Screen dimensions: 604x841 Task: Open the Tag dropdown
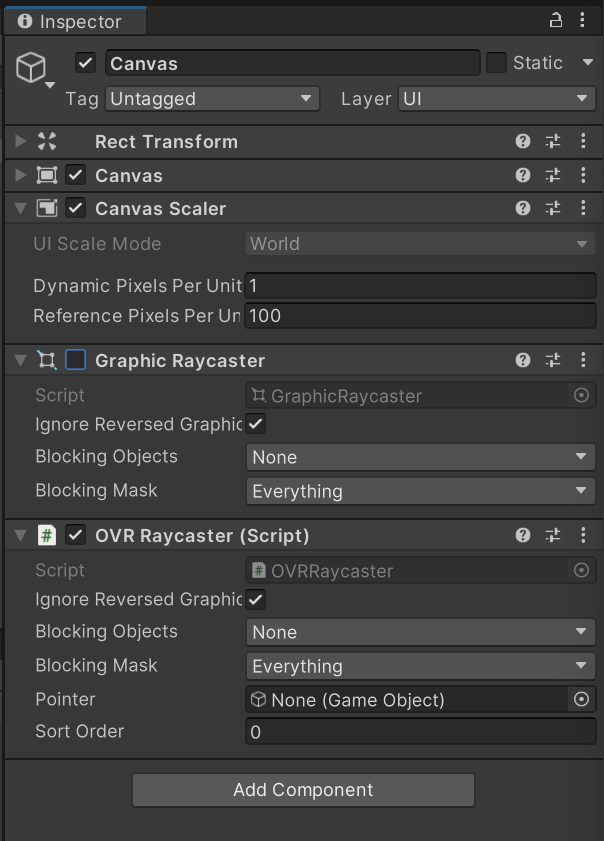211,99
